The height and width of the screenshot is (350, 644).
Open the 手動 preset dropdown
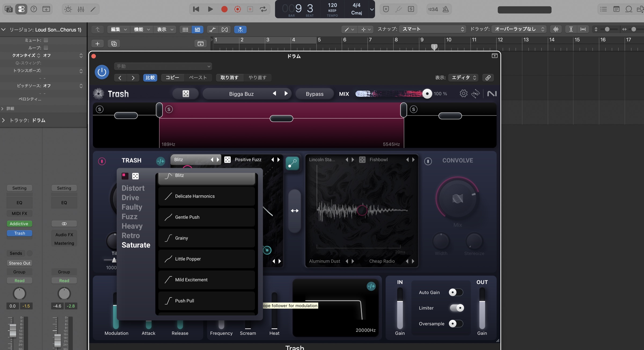(163, 66)
